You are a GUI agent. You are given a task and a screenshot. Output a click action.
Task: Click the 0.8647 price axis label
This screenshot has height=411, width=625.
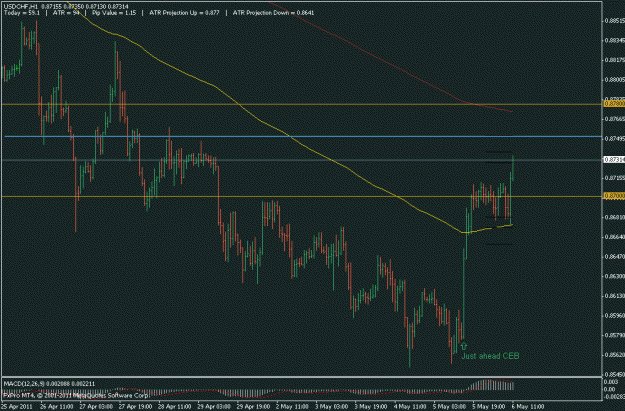[x=615, y=256]
